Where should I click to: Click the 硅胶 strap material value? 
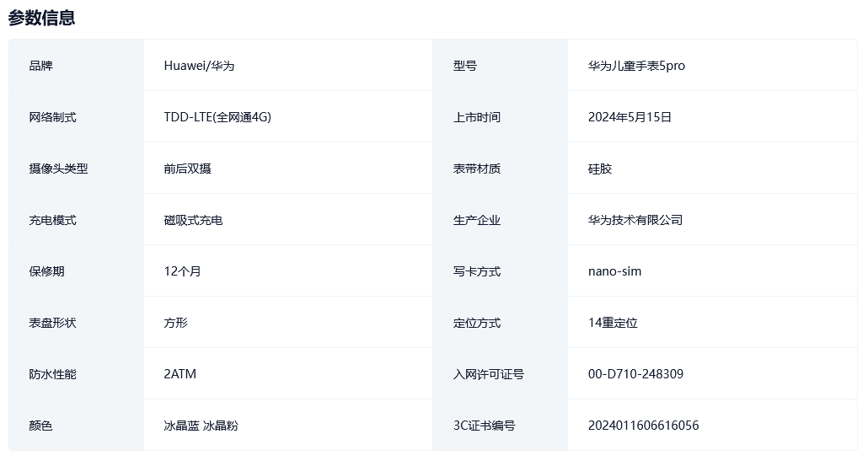pyautogui.click(x=600, y=169)
